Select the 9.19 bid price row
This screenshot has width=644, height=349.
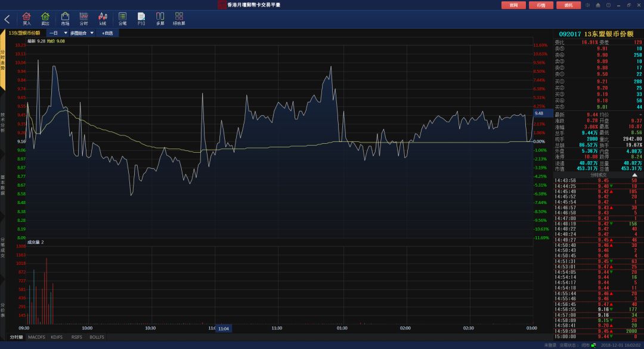pyautogui.click(x=598, y=94)
